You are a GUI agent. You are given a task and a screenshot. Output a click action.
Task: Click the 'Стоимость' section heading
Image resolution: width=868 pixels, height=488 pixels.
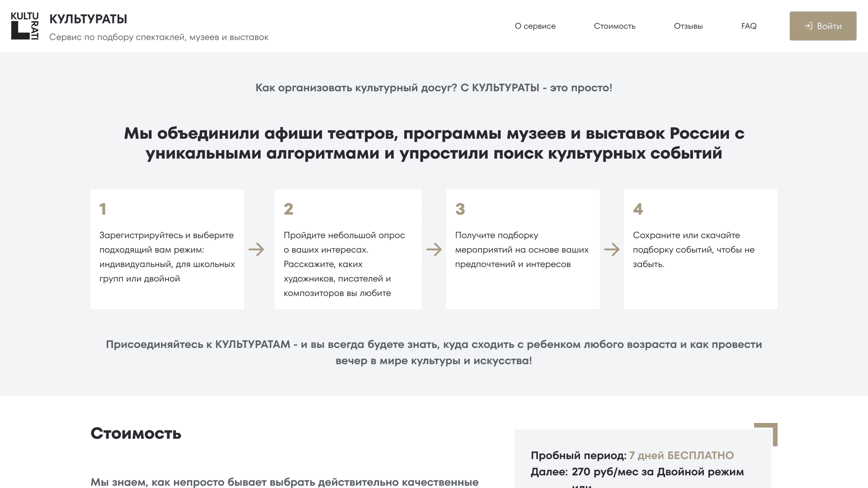coord(136,433)
